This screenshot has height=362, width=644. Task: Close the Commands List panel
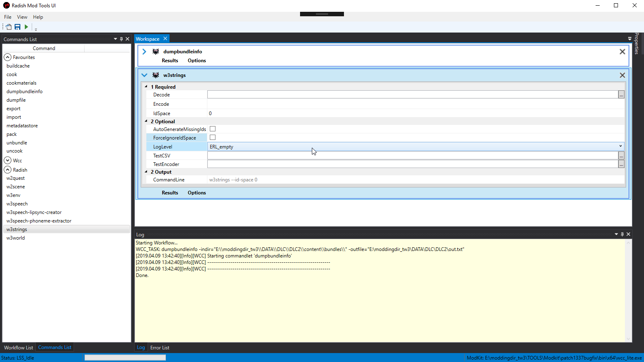[x=127, y=39]
